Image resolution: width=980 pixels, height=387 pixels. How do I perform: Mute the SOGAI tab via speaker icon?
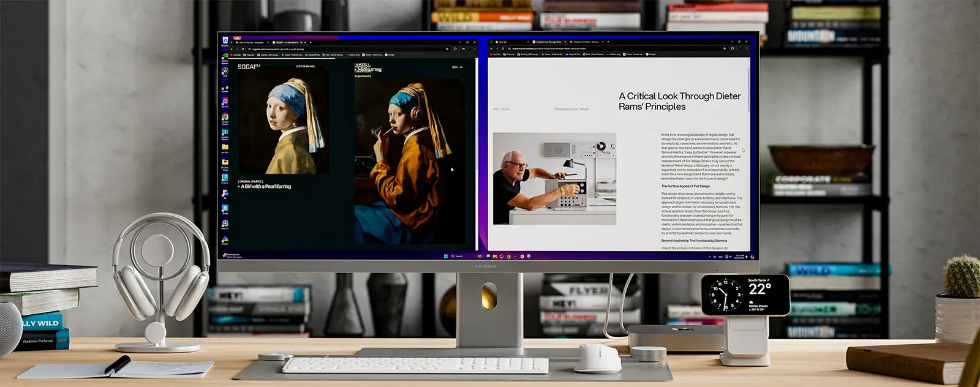(302, 42)
